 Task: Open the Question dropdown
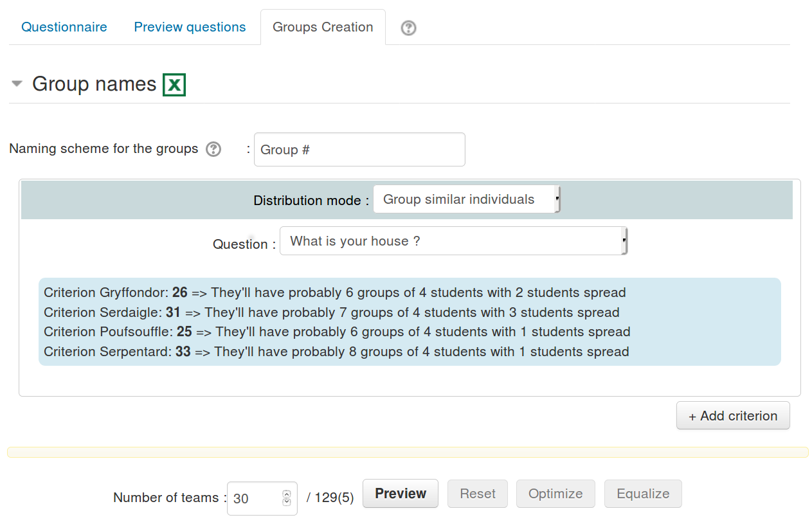click(x=453, y=241)
